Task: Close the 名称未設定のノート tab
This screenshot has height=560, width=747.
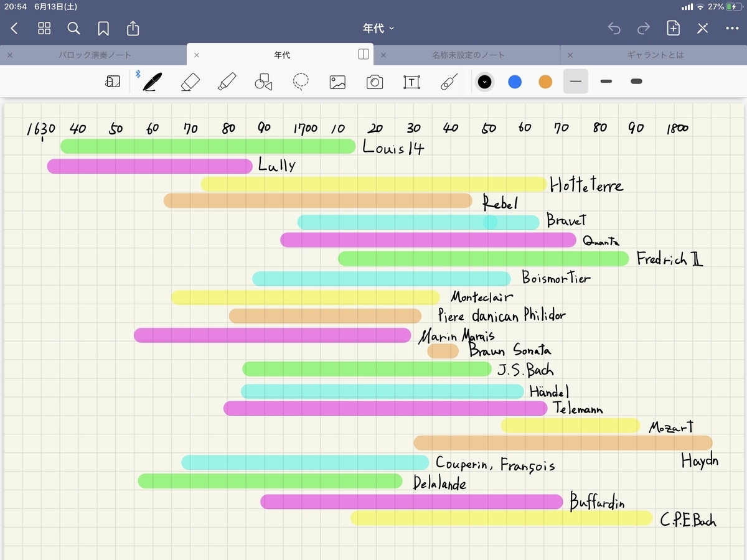Action: click(x=383, y=55)
